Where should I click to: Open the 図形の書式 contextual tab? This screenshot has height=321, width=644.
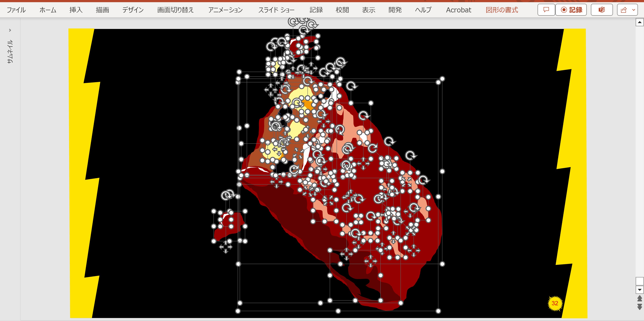[502, 10]
